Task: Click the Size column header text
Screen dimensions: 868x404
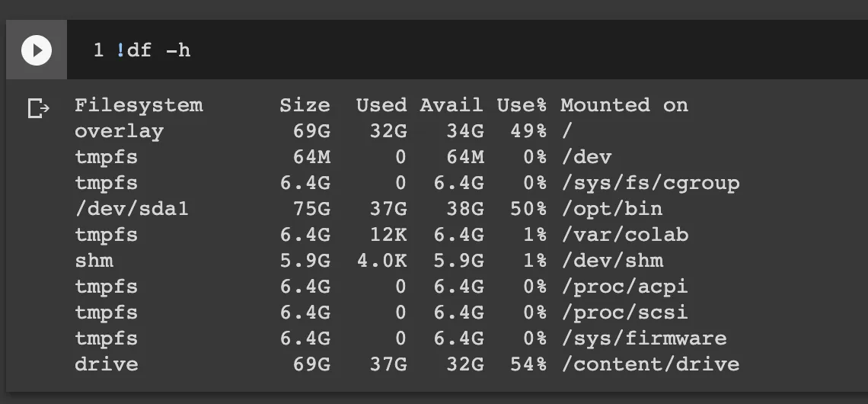Action: pos(305,105)
